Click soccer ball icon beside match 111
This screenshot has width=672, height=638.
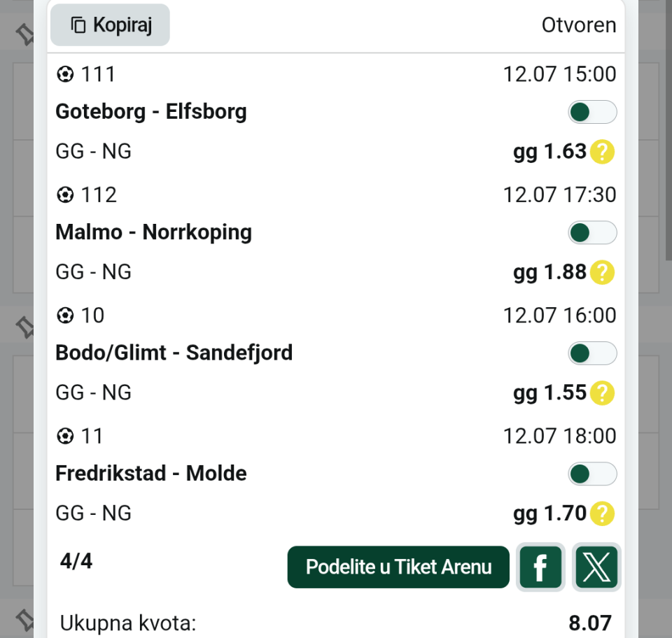[65, 75]
